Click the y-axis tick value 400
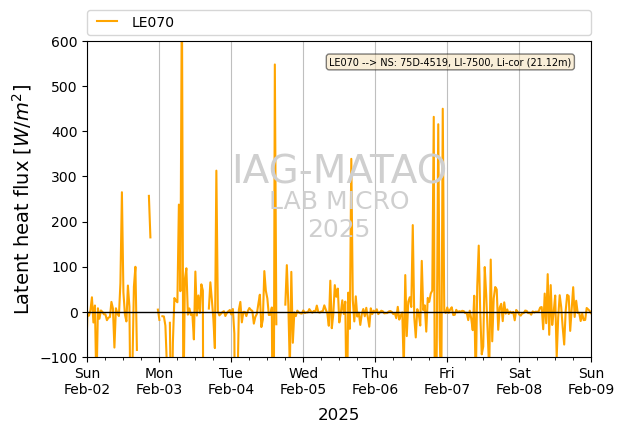Screen dimensions: 624x433 coord(64,132)
